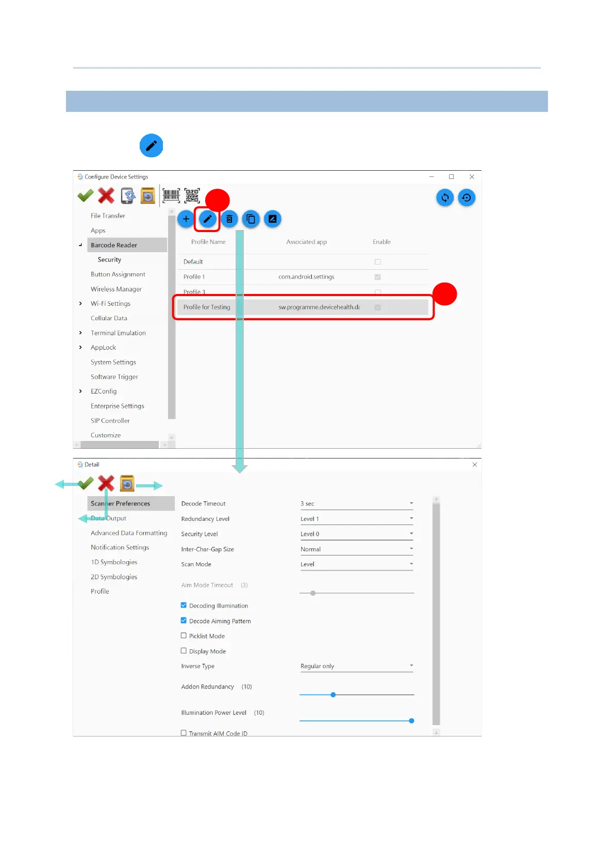Open SIP Controller settings
This screenshot has width=614, height=868.
tap(110, 421)
